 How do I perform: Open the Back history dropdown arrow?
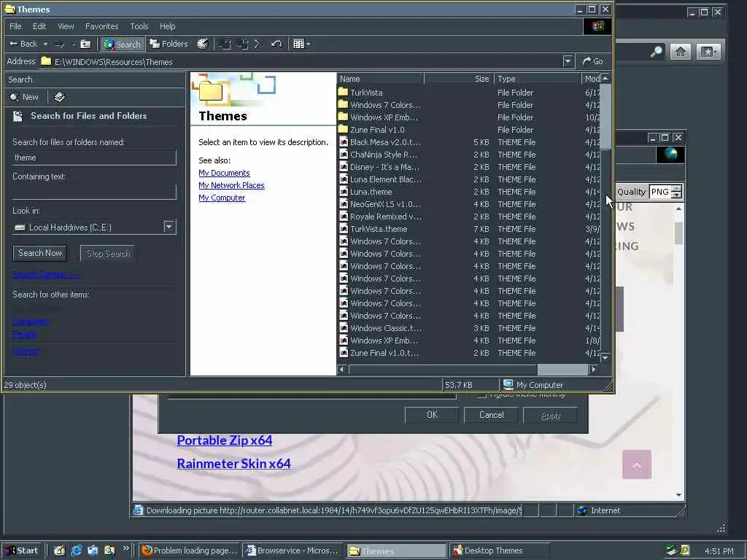tap(46, 44)
